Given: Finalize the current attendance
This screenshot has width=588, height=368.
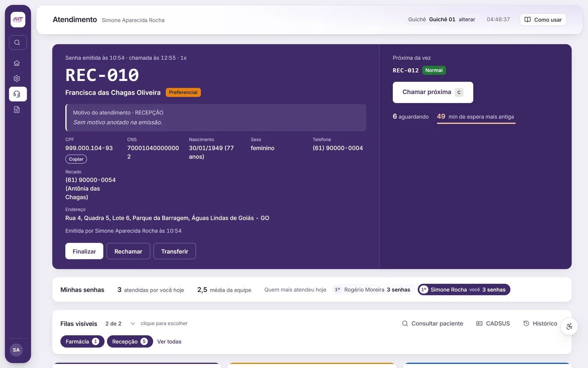Looking at the screenshot, I should (84, 251).
